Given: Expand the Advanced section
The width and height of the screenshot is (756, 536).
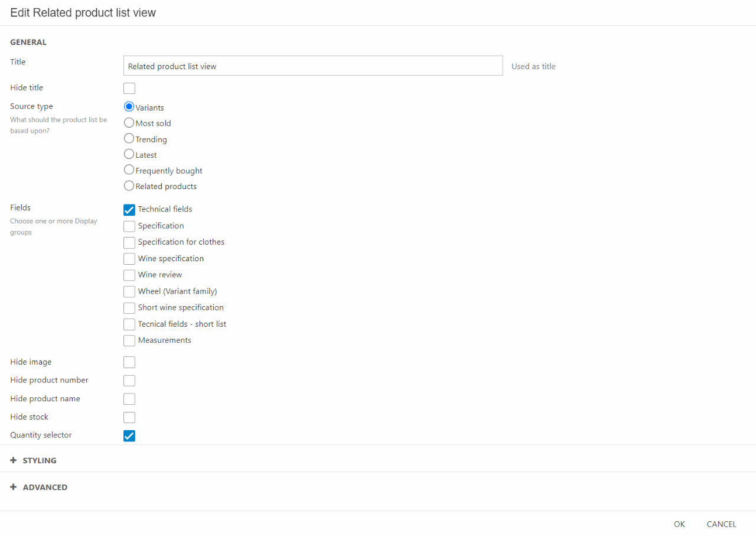Looking at the screenshot, I should coord(45,488).
